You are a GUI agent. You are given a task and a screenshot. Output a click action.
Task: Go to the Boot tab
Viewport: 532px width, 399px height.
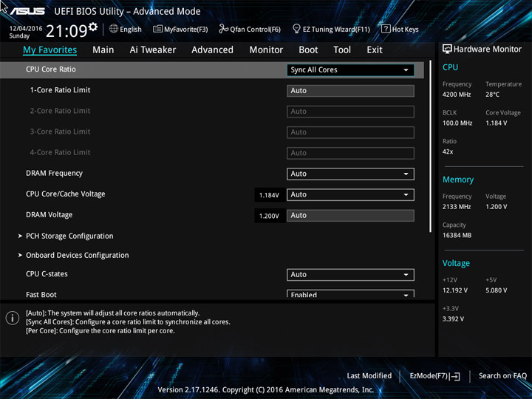click(308, 50)
